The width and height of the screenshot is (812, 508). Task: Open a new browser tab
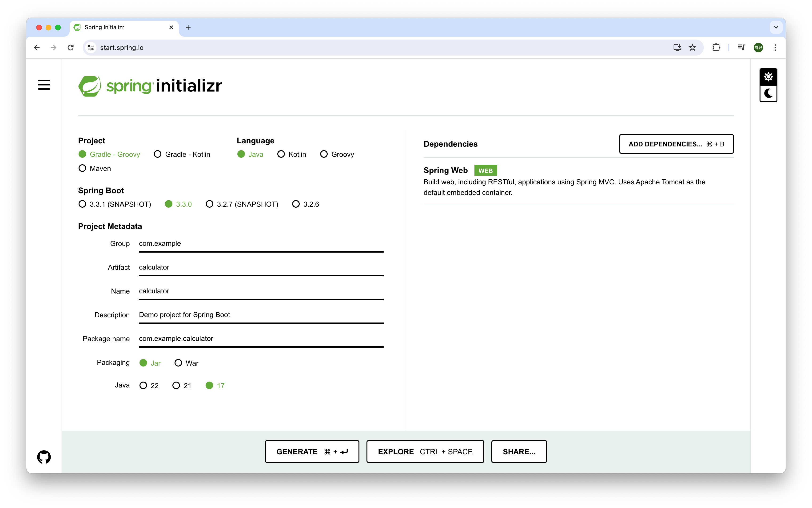(x=188, y=27)
